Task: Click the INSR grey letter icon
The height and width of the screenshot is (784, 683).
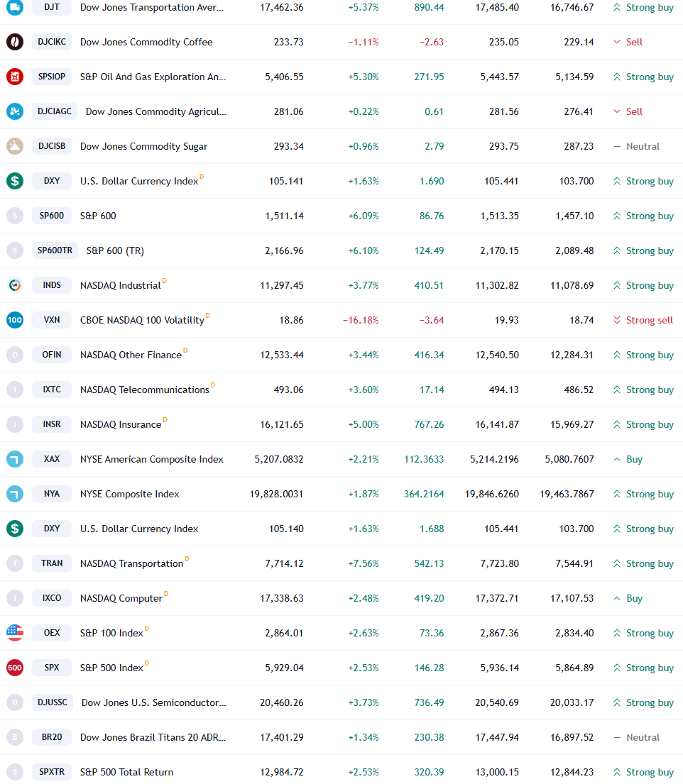Action: point(15,424)
